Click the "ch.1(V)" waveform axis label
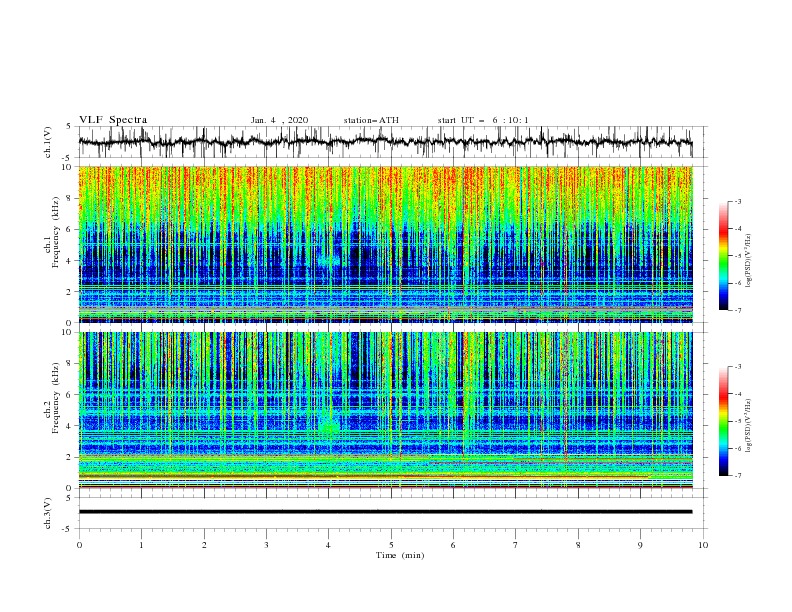792x612 pixels. tap(48, 142)
